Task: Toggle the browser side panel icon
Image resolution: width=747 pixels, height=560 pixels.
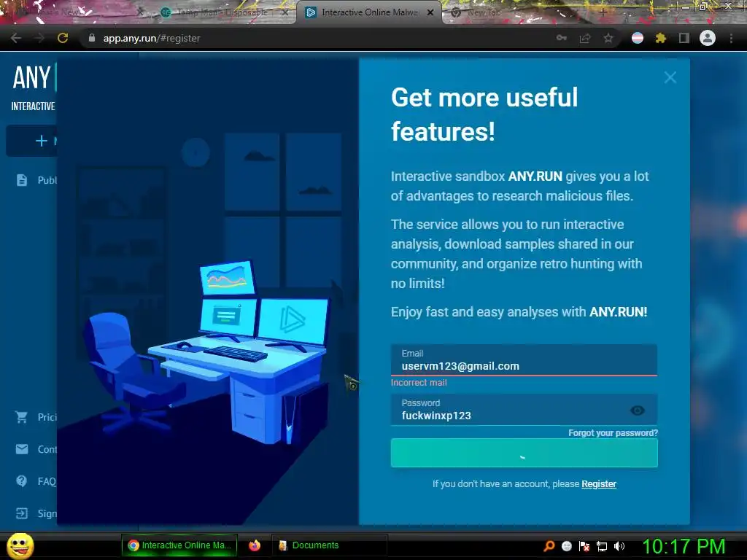Action: (x=684, y=38)
